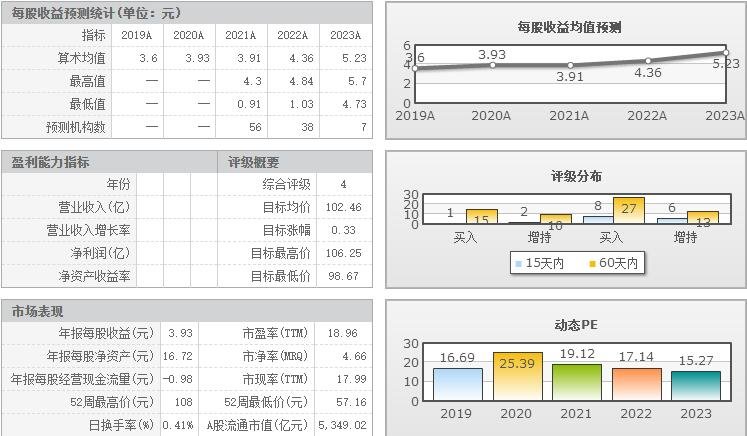This screenshot has width=747, height=436.
Task: Click the 综合评级 label
Action: pos(286,184)
